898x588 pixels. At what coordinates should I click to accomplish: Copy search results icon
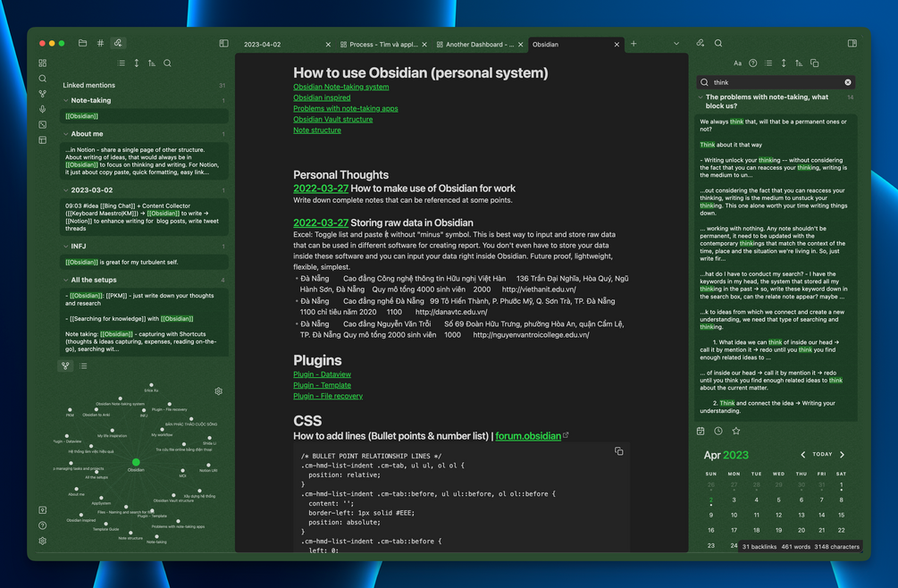click(x=814, y=63)
